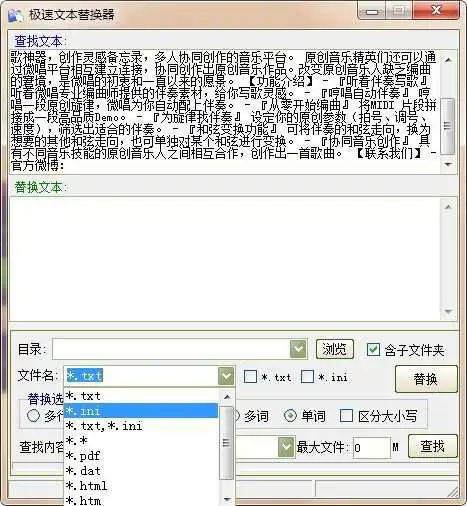This screenshot has width=467, height=506.
Task: Click the dropdown list scrollbar thumb
Action: tap(227, 443)
